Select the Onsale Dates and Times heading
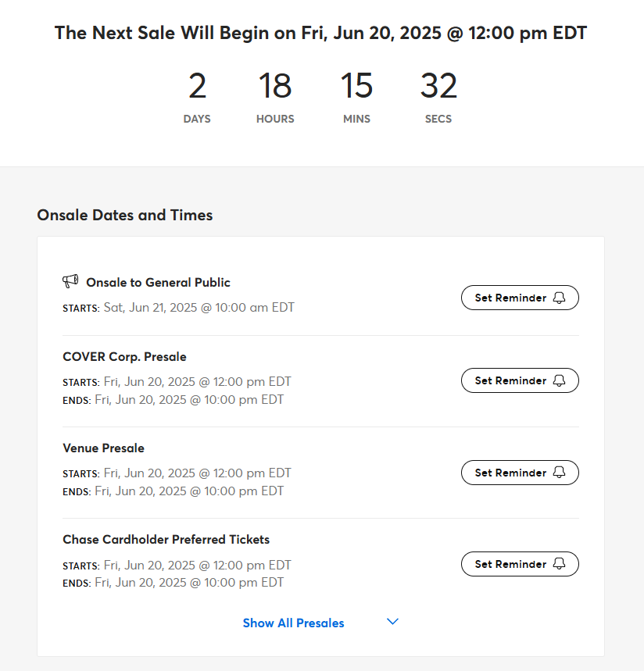Screen dimensions: 644x671 (x=124, y=215)
